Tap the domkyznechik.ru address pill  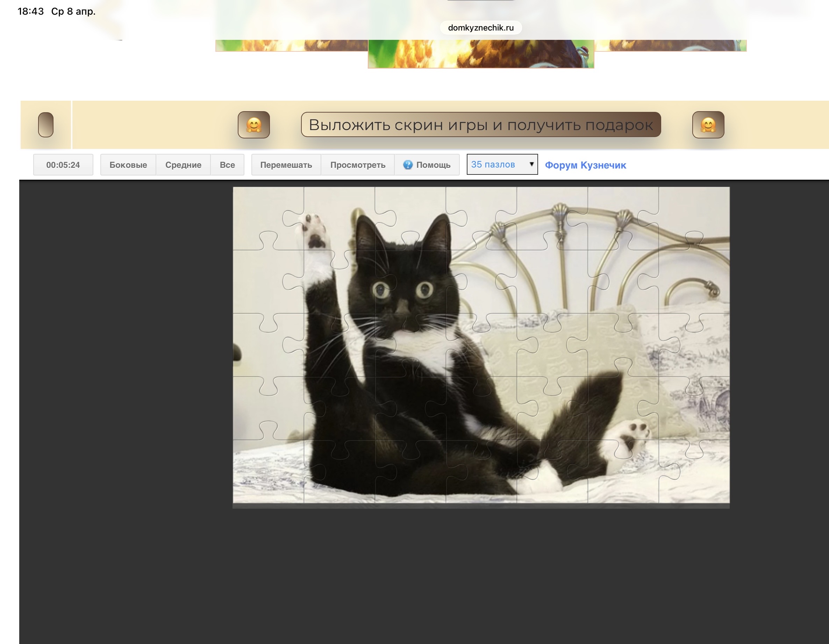pos(480,28)
